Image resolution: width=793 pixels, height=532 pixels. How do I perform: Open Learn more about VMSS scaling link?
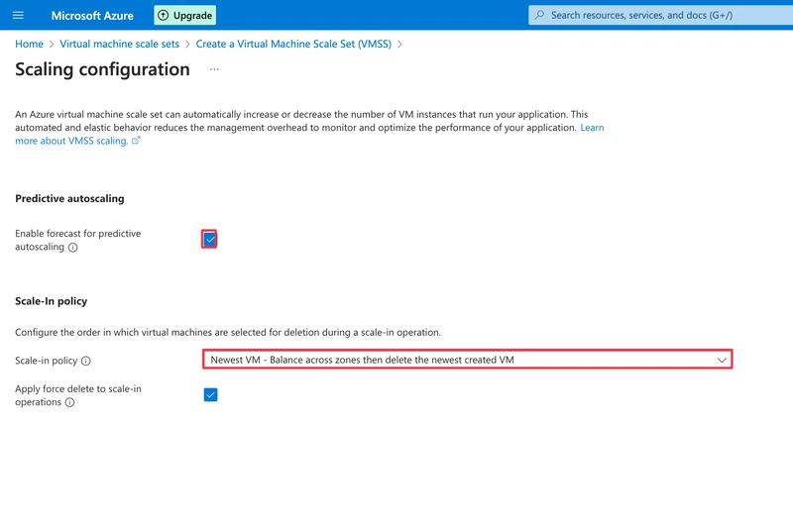point(71,141)
